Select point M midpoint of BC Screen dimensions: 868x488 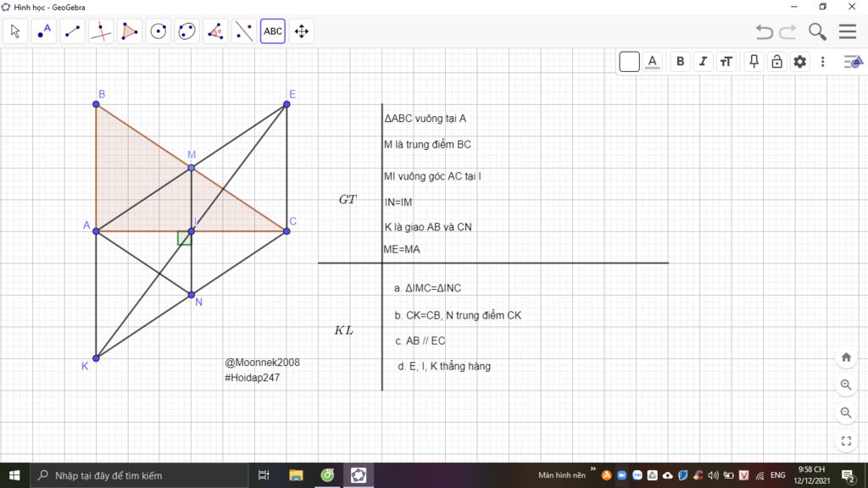point(192,168)
